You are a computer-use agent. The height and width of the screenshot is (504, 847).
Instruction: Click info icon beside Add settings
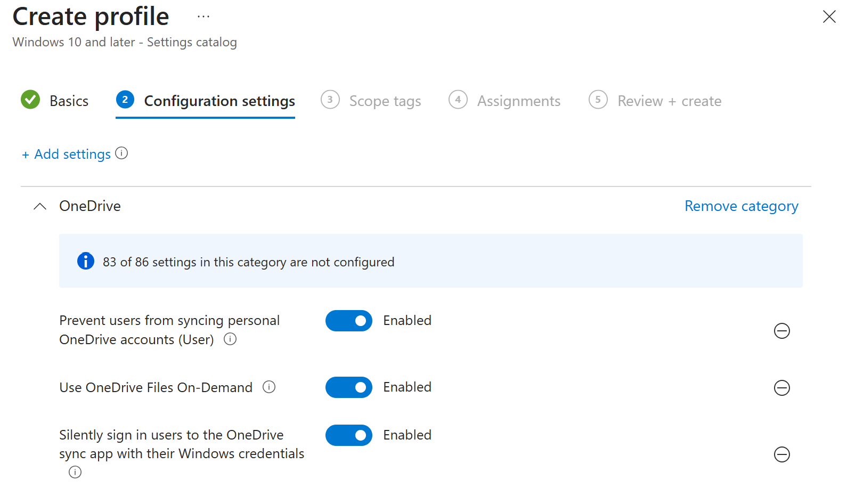point(121,153)
